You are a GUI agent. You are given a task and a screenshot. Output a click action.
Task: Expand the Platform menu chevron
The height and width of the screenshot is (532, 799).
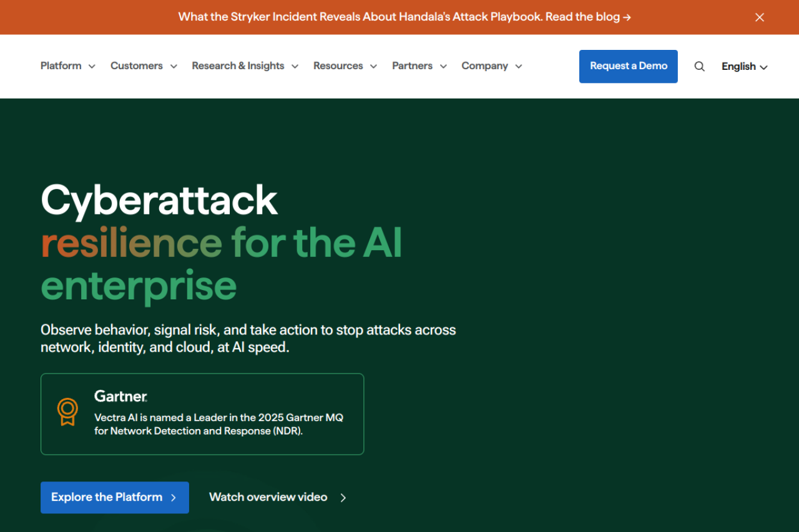pyautogui.click(x=92, y=66)
